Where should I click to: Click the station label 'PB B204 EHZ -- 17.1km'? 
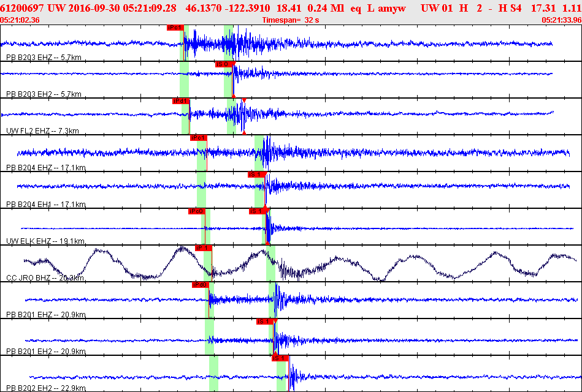pyautogui.click(x=46, y=168)
